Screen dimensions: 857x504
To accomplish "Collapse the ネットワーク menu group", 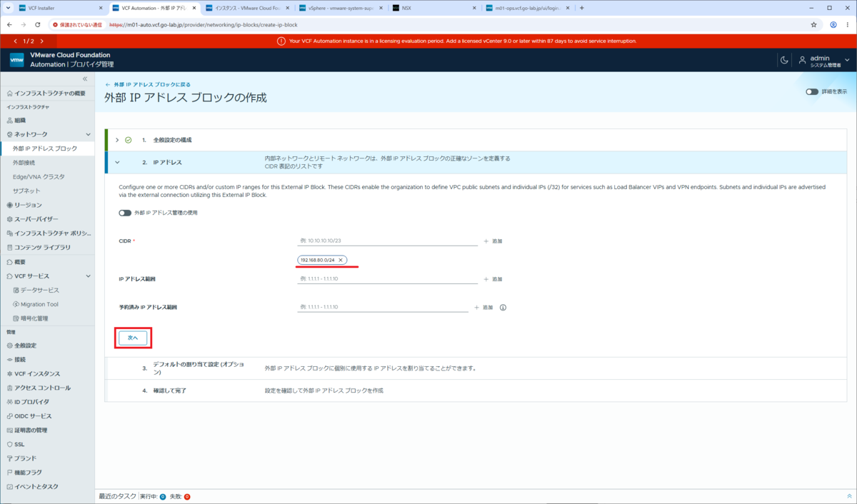I will [x=88, y=134].
